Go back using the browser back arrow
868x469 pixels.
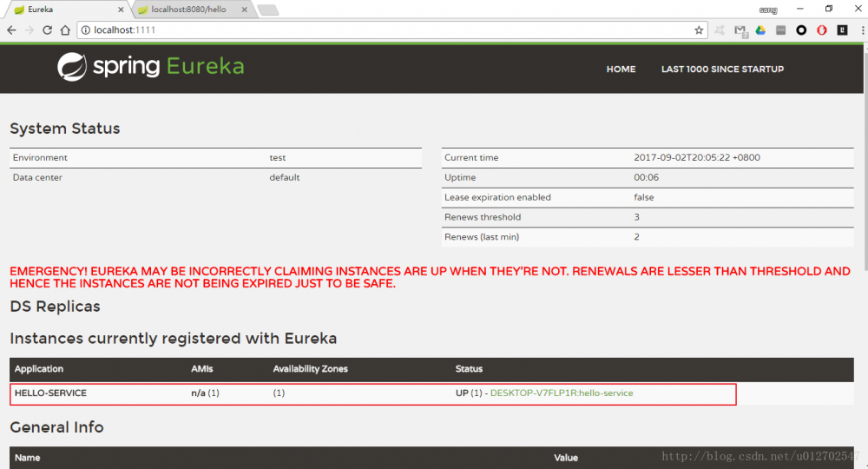pos(11,30)
